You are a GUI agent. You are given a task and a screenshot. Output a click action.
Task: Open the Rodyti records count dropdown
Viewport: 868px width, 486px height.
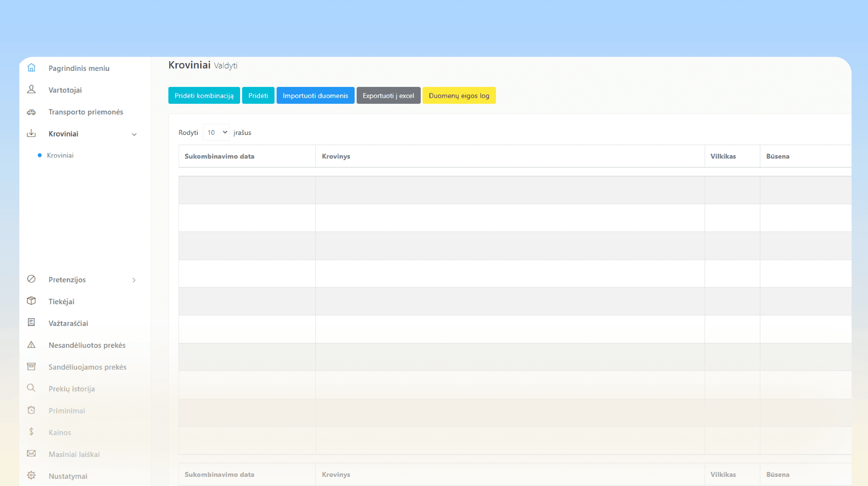click(x=216, y=132)
